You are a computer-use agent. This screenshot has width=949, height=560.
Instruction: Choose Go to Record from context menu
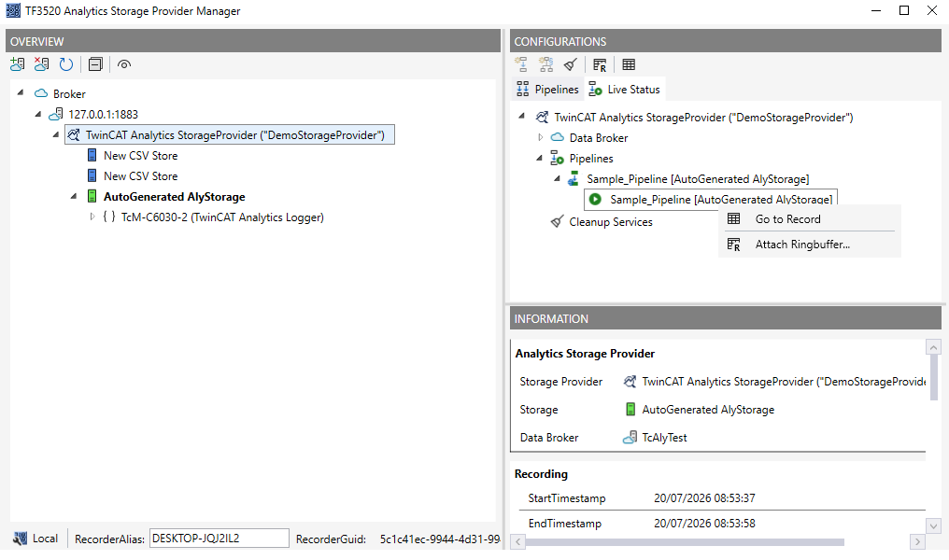[809, 219]
